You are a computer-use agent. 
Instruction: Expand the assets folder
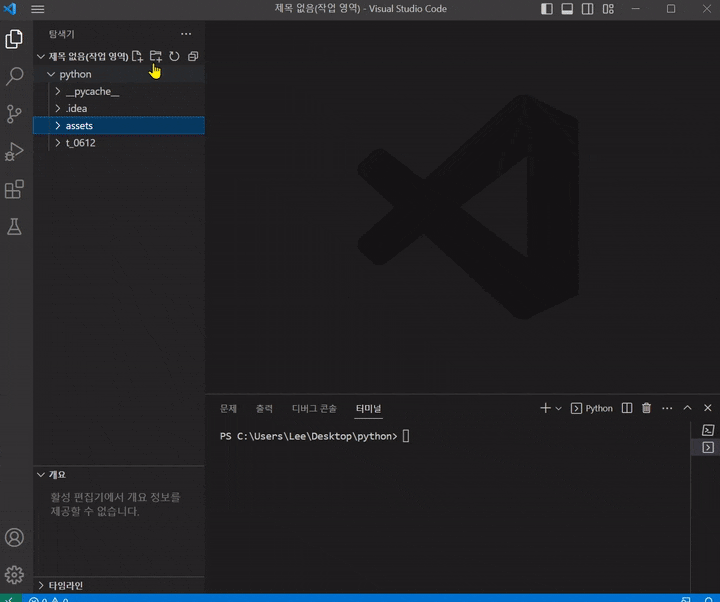click(x=57, y=125)
